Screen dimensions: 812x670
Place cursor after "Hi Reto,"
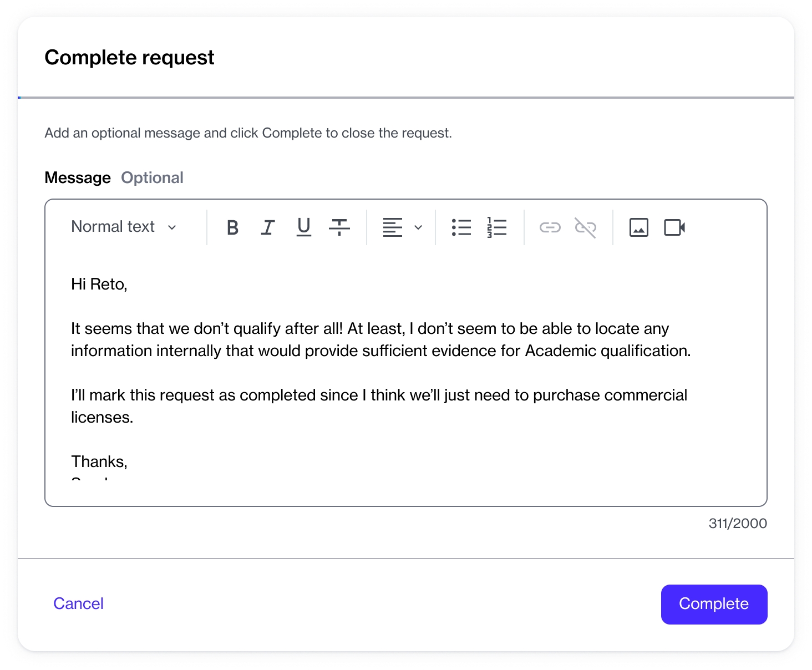[x=128, y=285]
